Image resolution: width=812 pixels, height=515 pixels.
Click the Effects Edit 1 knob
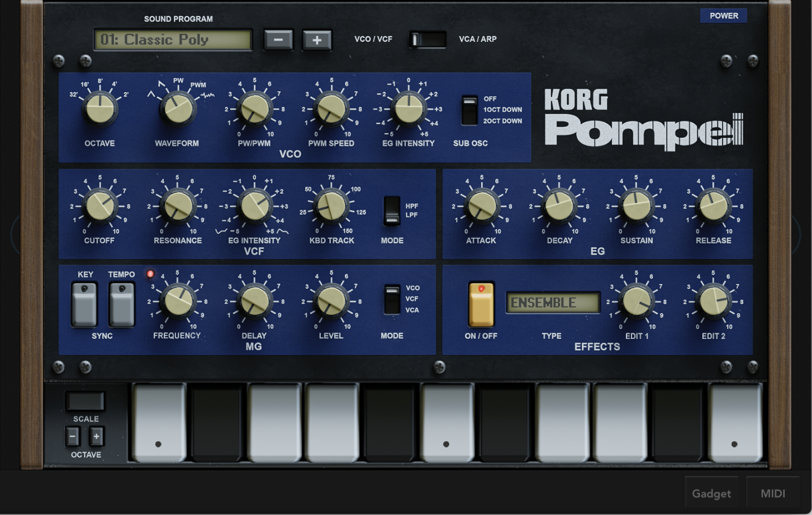[636, 301]
